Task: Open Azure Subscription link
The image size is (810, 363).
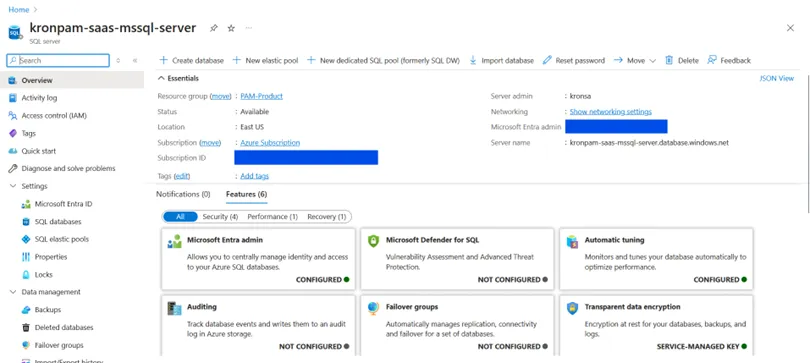Action: [270, 143]
